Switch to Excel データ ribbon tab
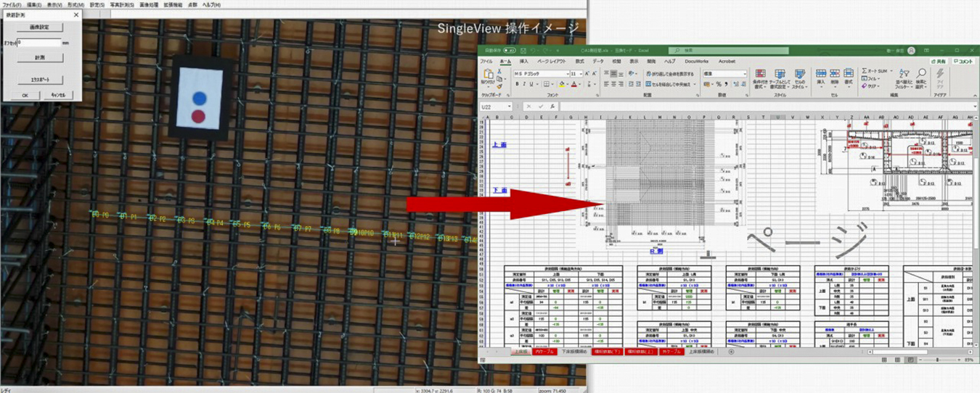 coord(597,62)
